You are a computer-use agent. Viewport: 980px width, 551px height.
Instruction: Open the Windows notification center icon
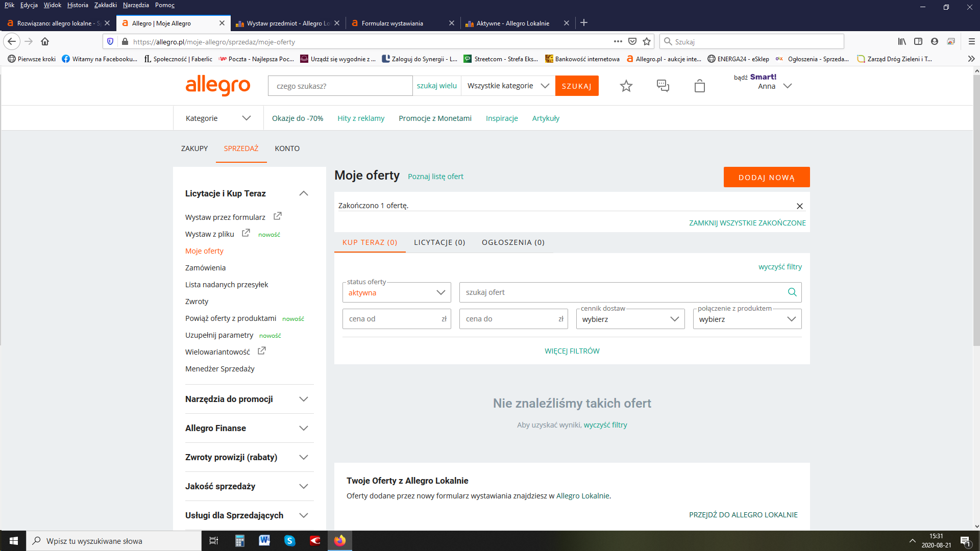[x=965, y=541]
